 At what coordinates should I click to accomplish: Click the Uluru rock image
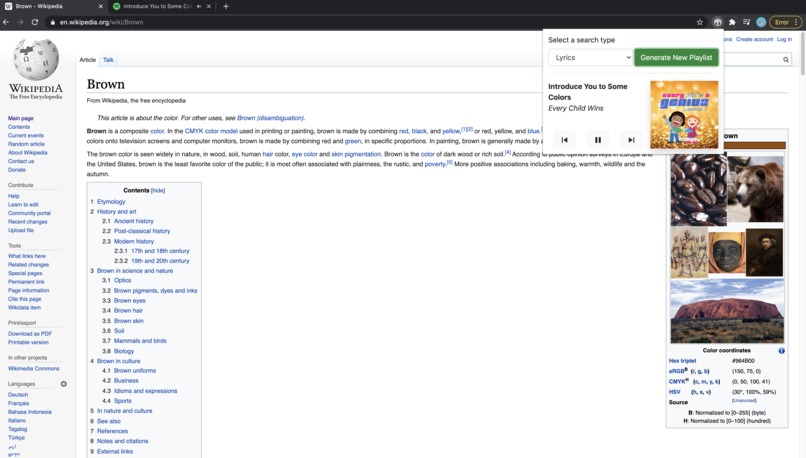pyautogui.click(x=727, y=311)
